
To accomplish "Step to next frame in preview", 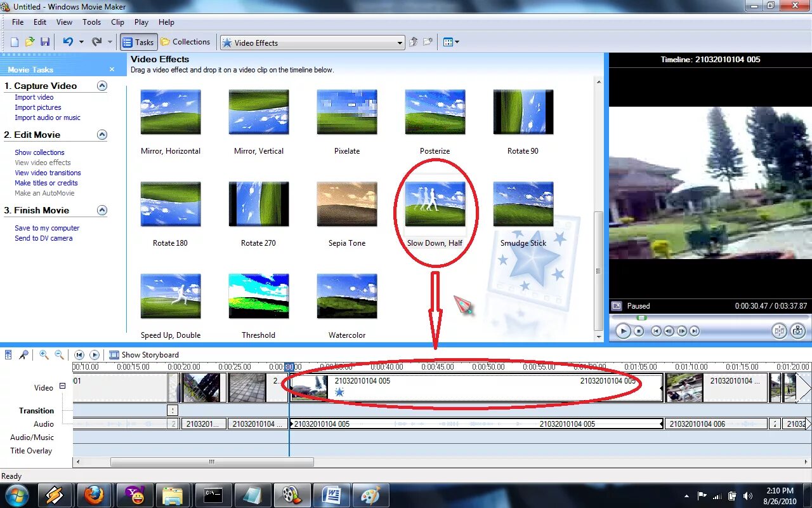I will pos(682,331).
